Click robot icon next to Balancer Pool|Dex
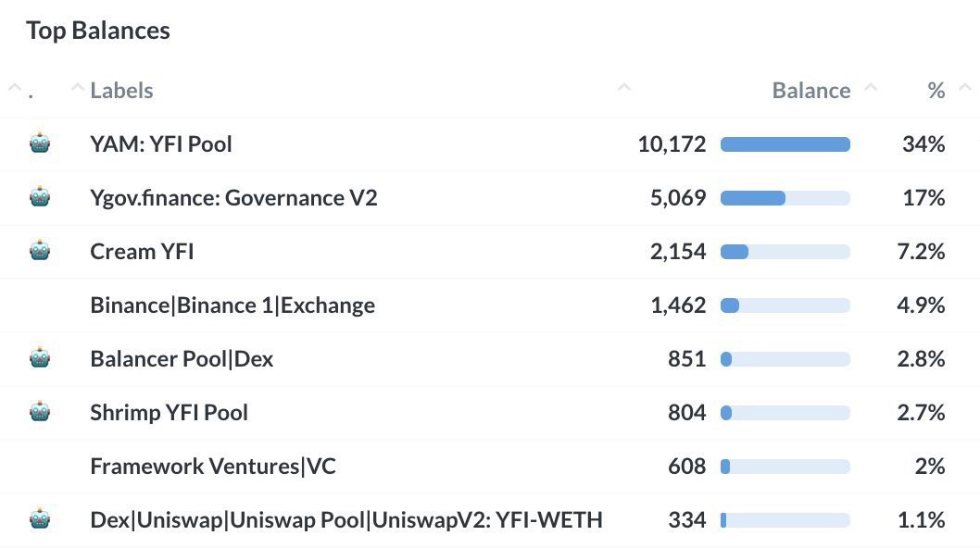Image resolution: width=980 pixels, height=548 pixels. tap(40, 358)
